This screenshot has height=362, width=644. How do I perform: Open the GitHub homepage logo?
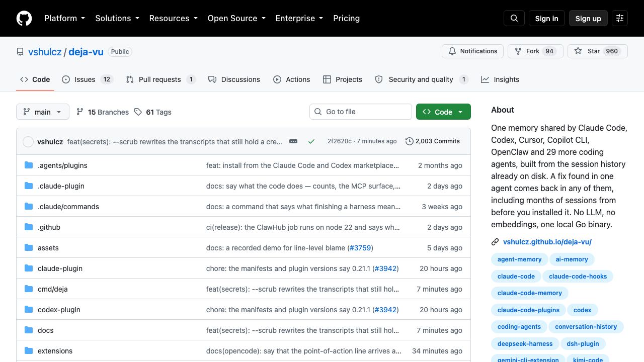tap(24, 18)
